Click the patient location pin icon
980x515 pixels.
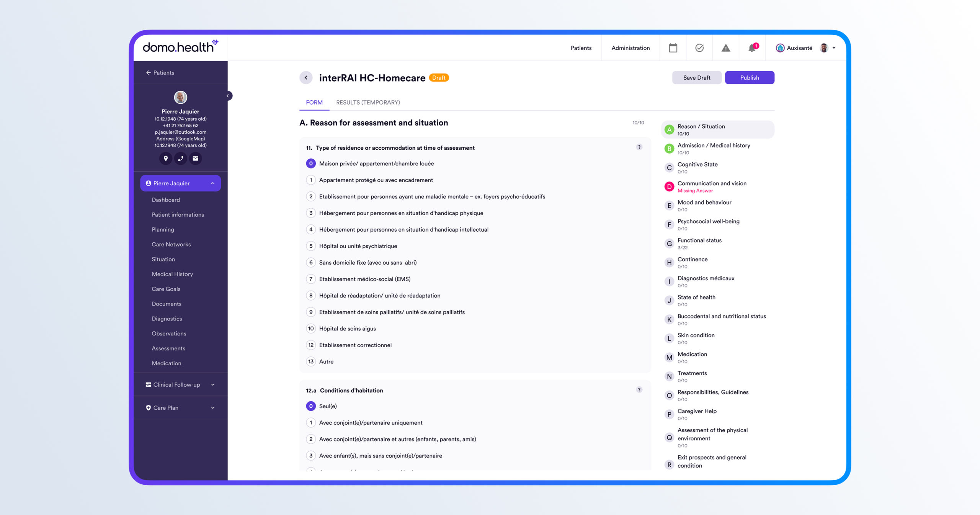tap(165, 158)
